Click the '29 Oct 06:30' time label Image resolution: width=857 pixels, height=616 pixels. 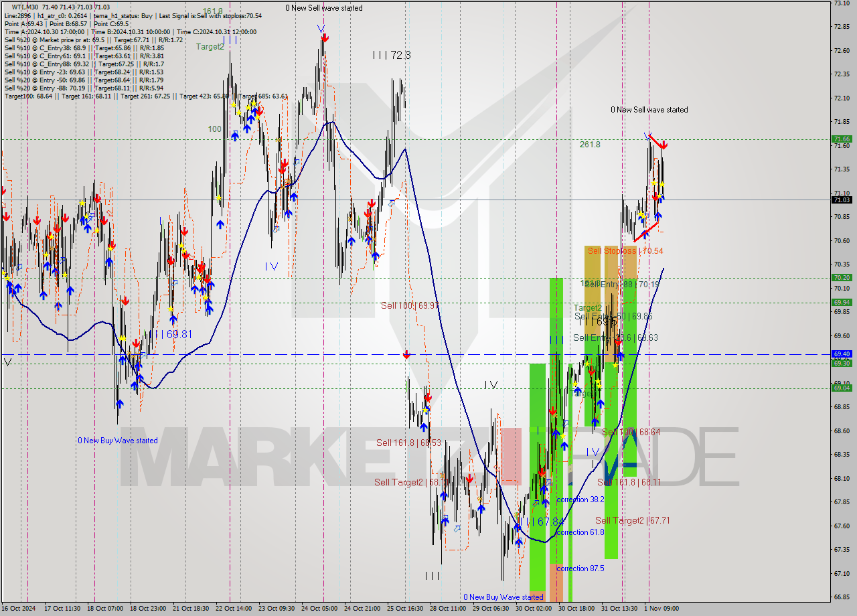click(491, 609)
